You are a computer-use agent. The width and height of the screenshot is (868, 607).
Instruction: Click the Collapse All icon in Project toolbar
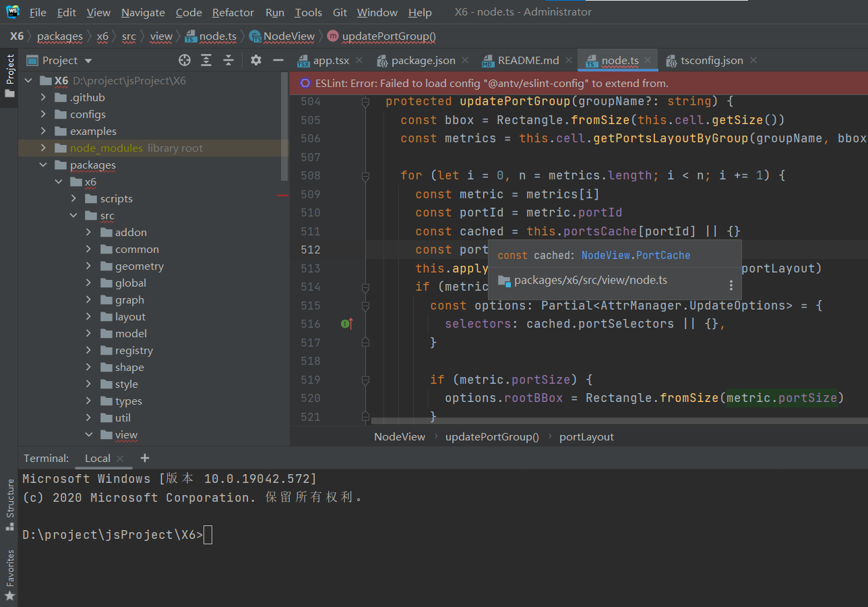pos(228,60)
